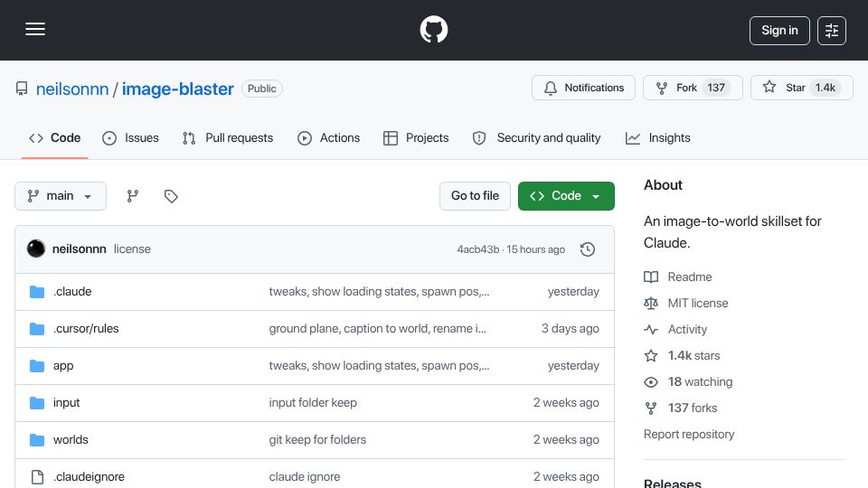This screenshot has height=488, width=868.
Task: Expand the main branch dropdown
Action: [61, 196]
